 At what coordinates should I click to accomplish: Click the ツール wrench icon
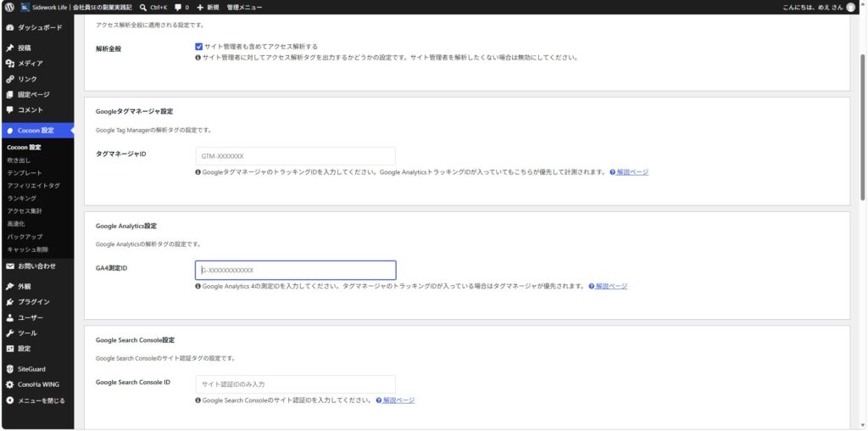10,333
